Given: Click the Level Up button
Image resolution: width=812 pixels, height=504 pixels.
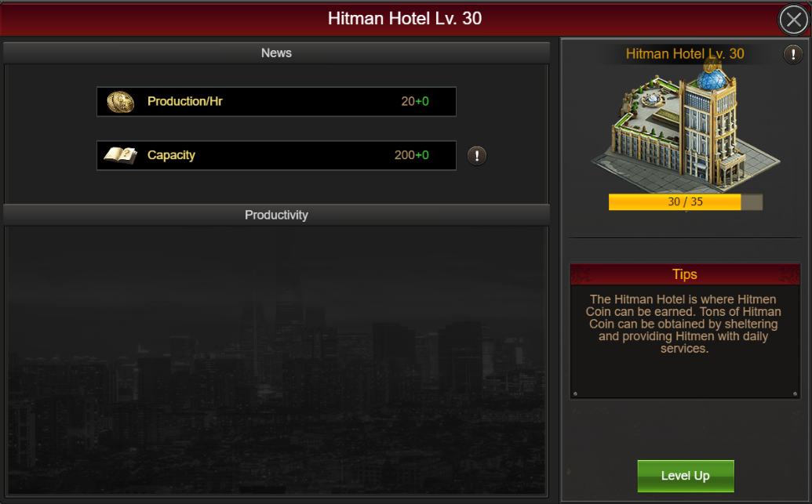Looking at the screenshot, I should click(x=685, y=476).
